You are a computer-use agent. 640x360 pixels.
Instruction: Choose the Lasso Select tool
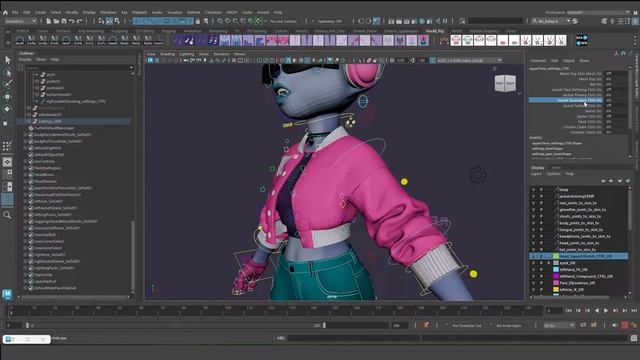(7, 73)
